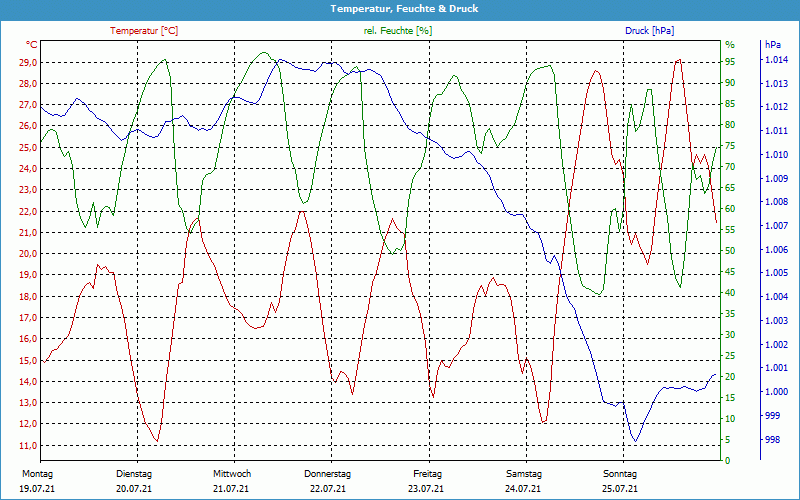
Task: Click the '%' humidity axis unit label
Action: 730,44
